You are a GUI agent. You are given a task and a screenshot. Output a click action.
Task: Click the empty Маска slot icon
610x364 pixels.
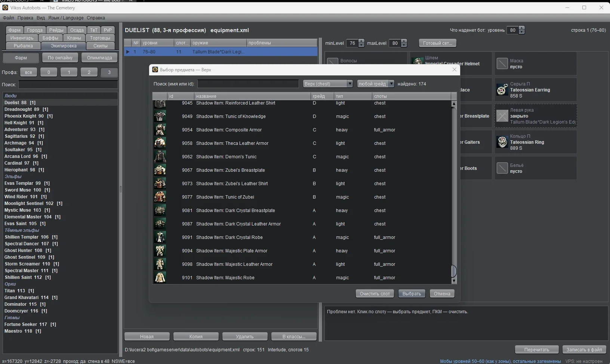(x=502, y=63)
